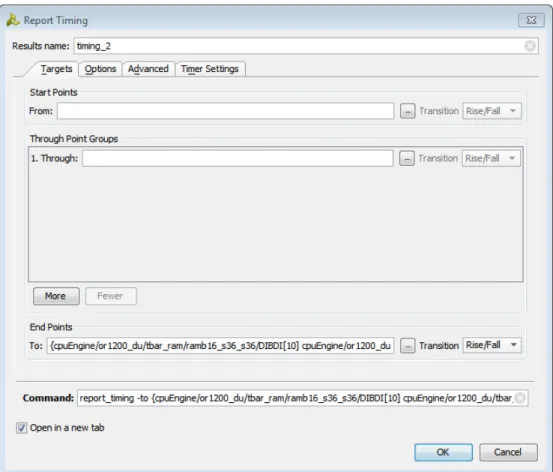Open Start Points Transition Rise/Fall dropdown
Image resolution: width=553 pixels, height=472 pixels.
tap(492, 111)
